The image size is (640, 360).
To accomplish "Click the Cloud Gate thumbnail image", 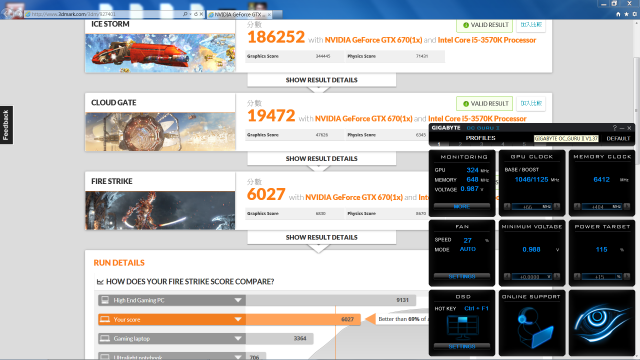I will [x=160, y=132].
